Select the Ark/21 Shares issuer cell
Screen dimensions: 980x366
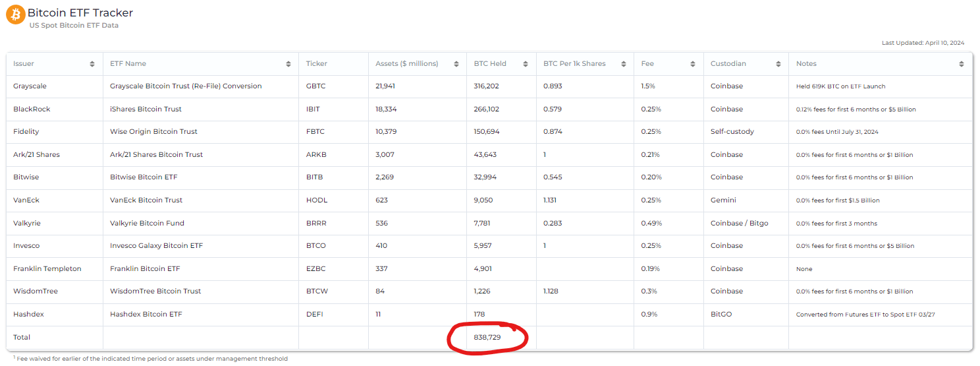36,154
